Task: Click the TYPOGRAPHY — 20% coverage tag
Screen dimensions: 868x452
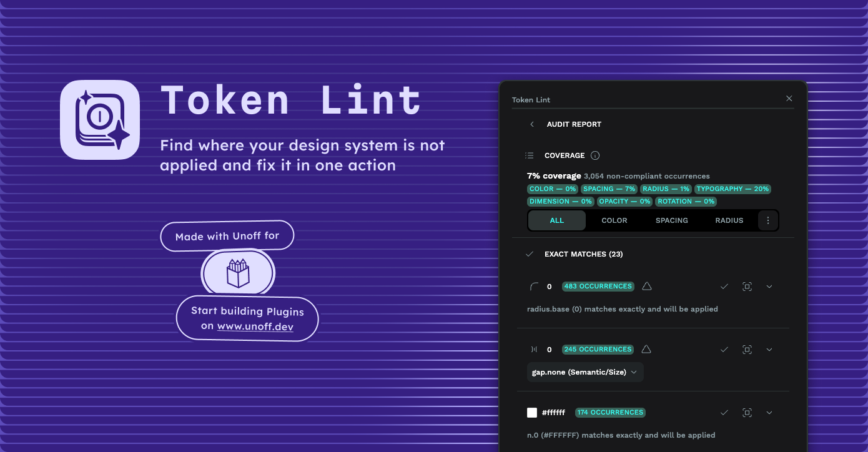Action: pyautogui.click(x=732, y=189)
